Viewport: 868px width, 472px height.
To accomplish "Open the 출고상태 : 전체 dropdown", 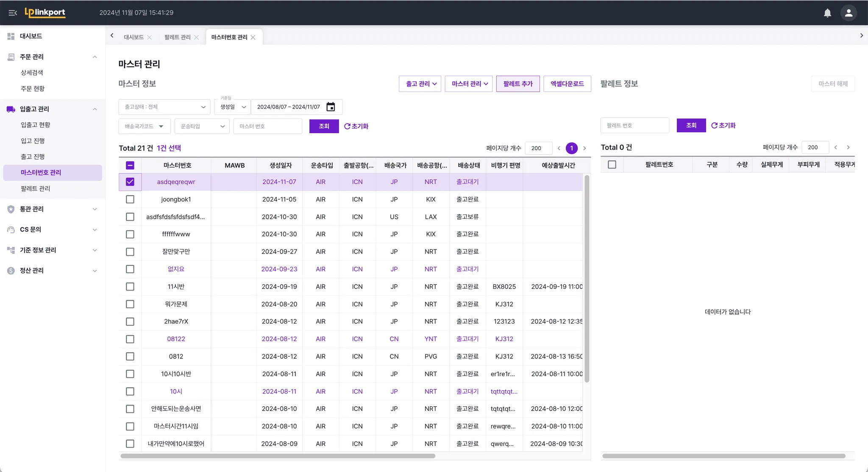I will (x=164, y=107).
